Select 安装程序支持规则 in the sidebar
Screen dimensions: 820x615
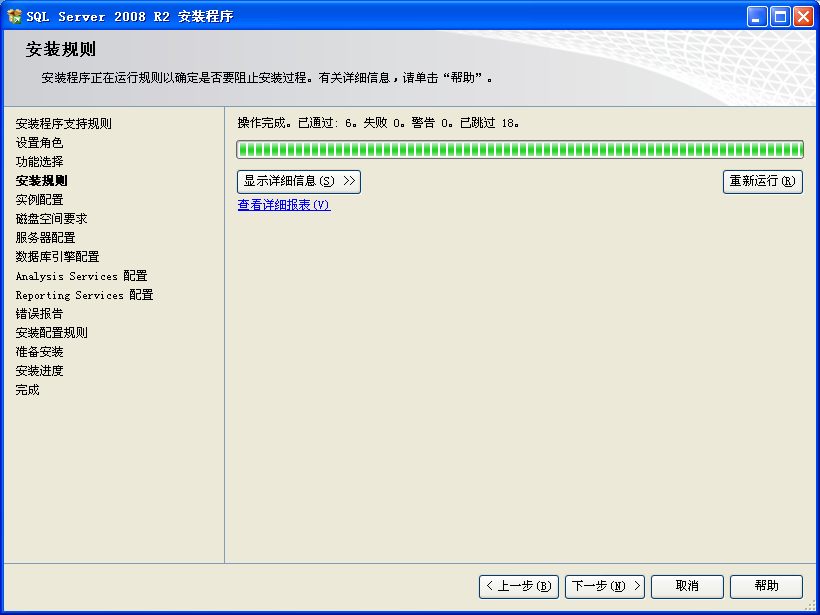pos(62,123)
